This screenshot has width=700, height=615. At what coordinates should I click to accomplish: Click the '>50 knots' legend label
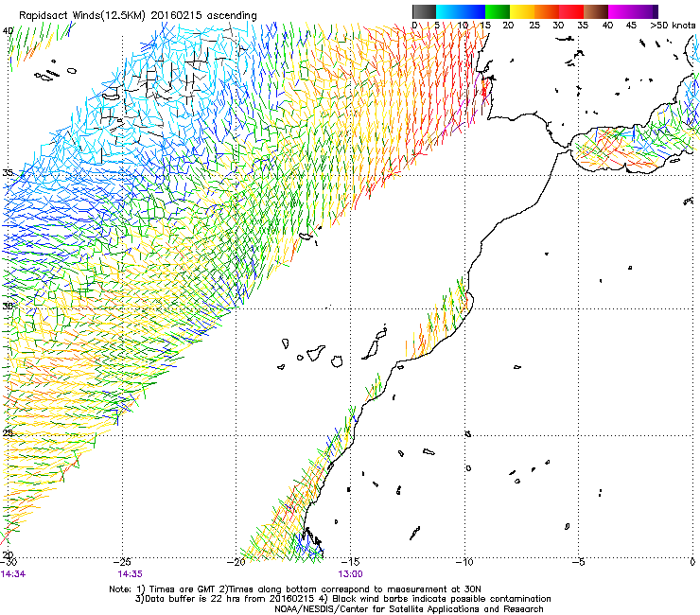(673, 26)
